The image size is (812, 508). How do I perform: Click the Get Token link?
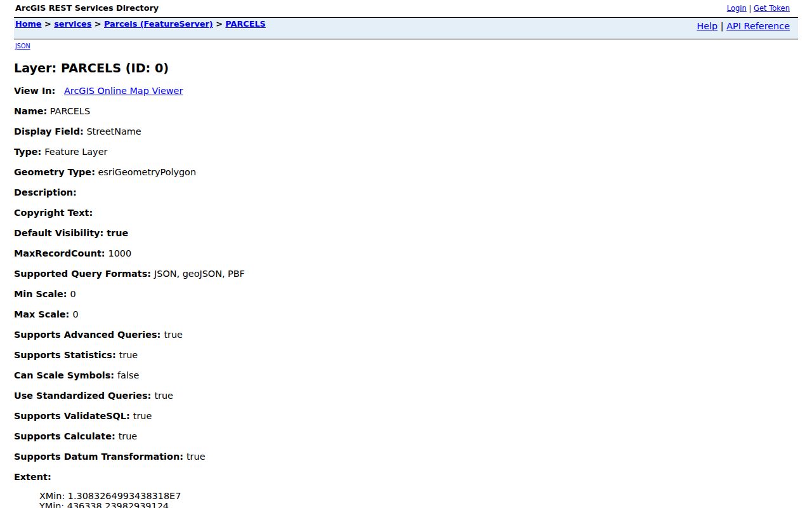[771, 8]
